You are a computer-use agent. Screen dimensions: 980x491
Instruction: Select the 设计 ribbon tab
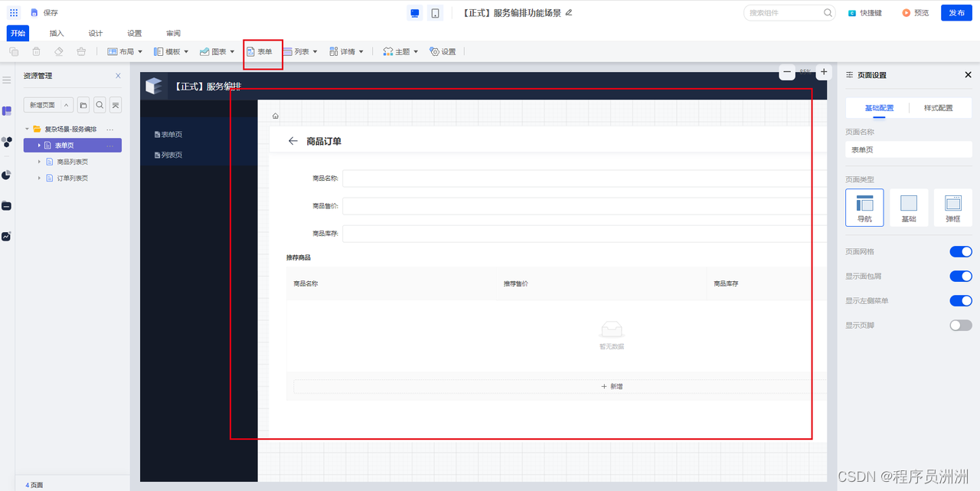96,33
